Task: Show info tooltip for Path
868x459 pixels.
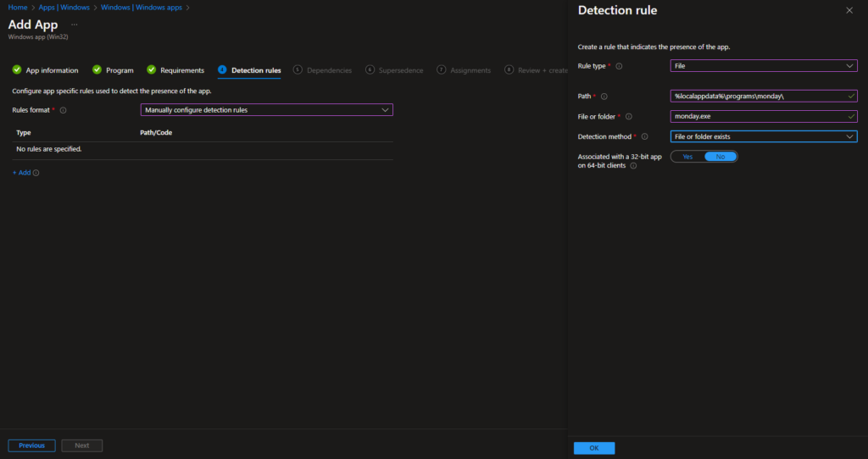Action: click(x=604, y=97)
